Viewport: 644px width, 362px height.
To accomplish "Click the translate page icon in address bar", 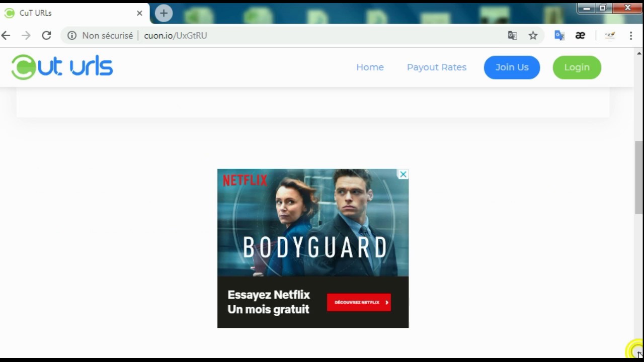I will [512, 35].
